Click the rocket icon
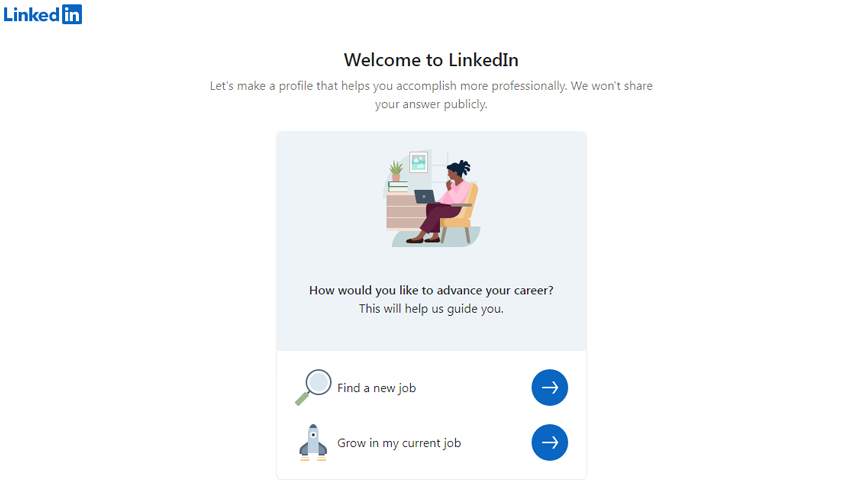 [x=313, y=443]
